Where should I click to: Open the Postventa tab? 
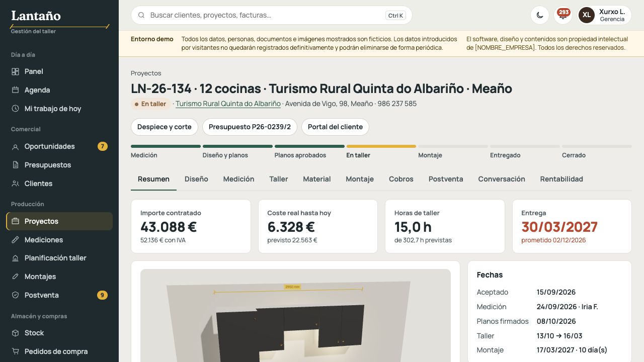tap(446, 179)
